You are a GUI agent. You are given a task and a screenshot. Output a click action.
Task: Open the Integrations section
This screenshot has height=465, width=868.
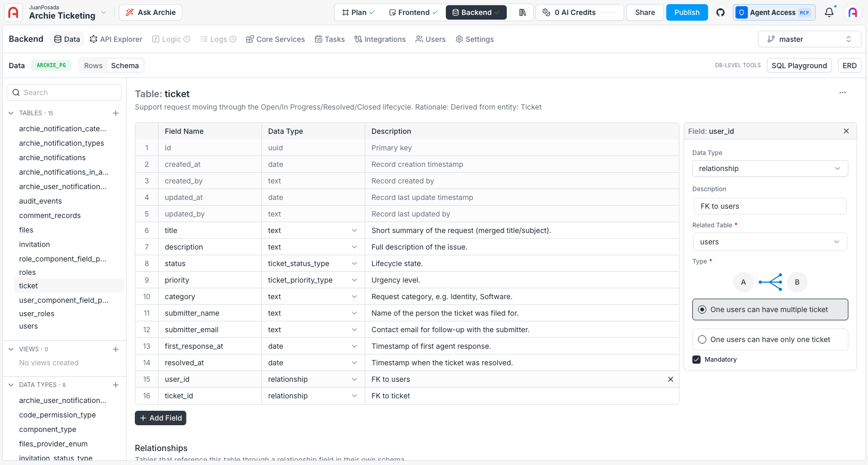tap(380, 39)
